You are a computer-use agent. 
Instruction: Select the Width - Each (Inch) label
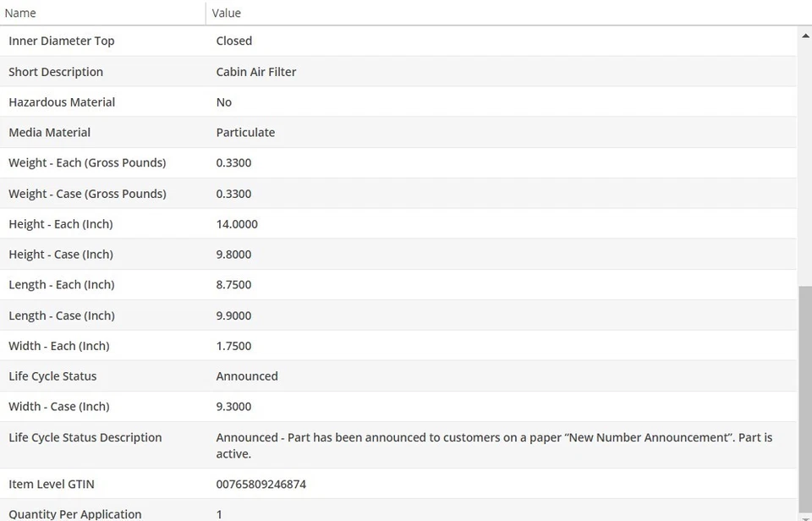pos(59,346)
